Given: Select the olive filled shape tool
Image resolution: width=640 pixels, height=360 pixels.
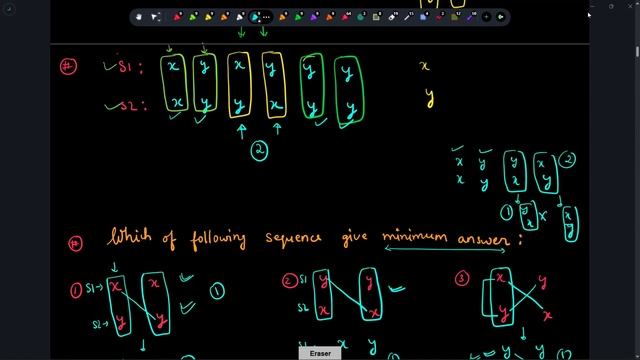Looking at the screenshot, I should (455, 17).
